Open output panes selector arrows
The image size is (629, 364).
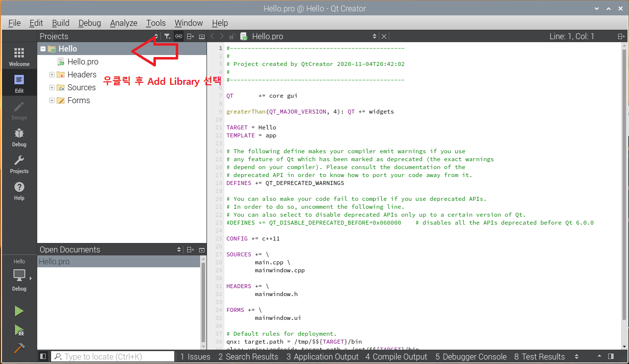coord(576,357)
